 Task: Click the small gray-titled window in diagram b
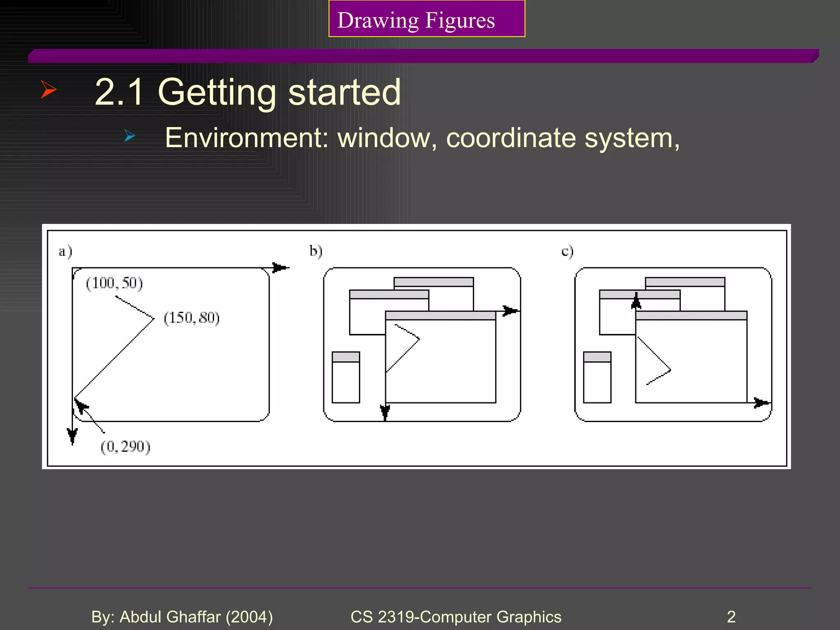tap(346, 377)
